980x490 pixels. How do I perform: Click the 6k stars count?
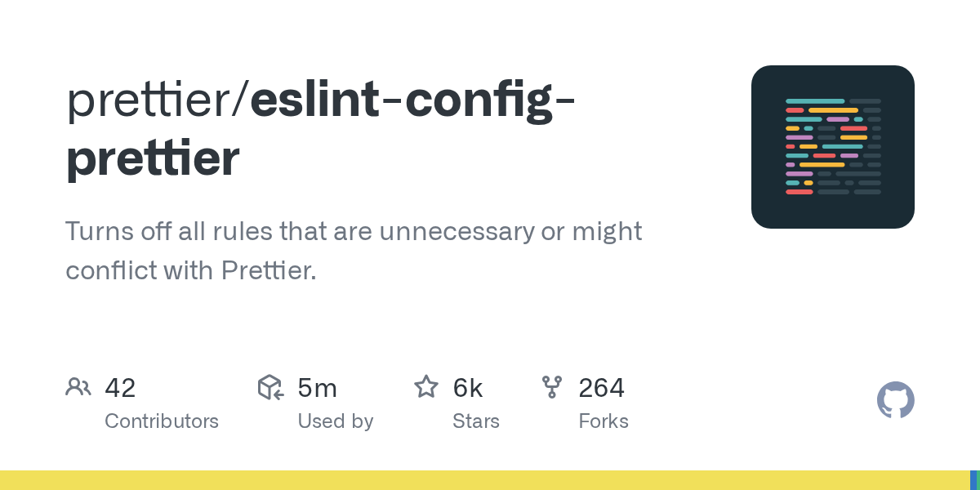coord(468,388)
